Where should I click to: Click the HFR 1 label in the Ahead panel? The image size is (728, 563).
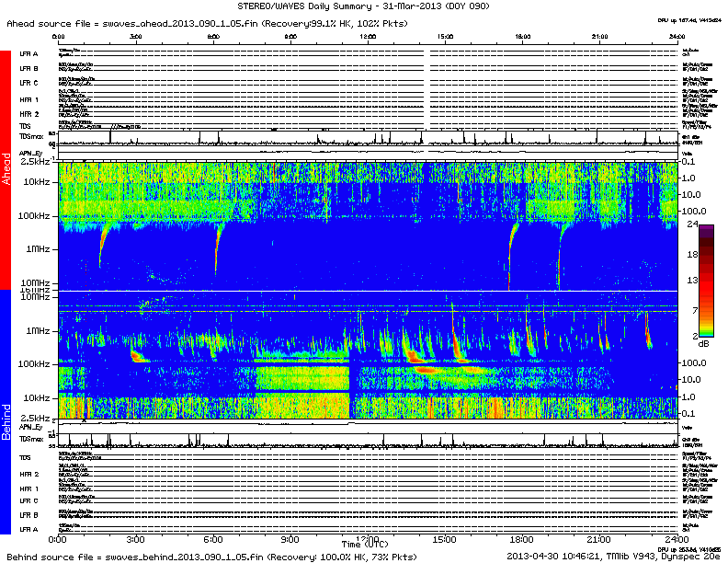coord(28,98)
